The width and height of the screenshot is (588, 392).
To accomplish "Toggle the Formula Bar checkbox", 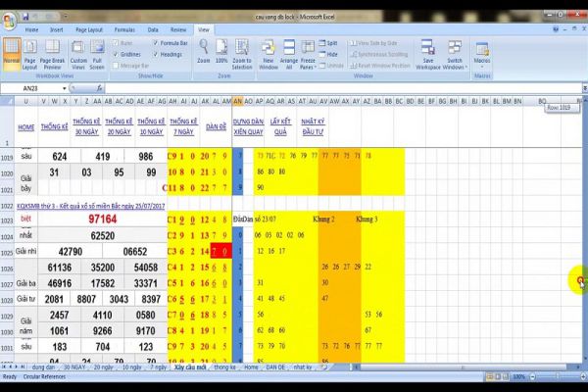I will (171, 43).
